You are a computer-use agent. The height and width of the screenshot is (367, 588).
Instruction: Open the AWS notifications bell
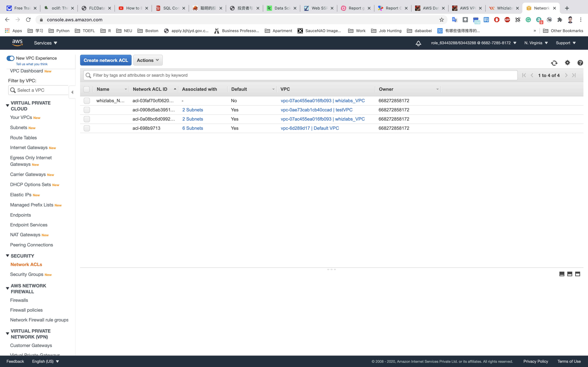click(x=418, y=43)
